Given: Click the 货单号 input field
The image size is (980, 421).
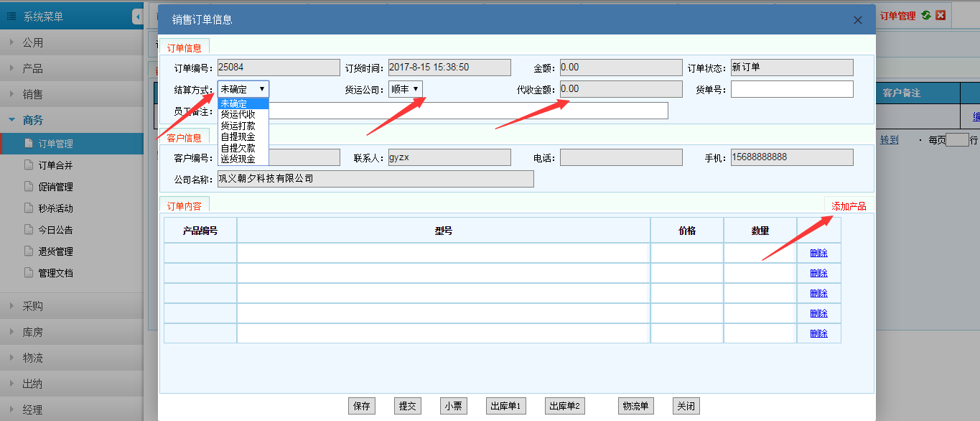Looking at the screenshot, I should 792,89.
